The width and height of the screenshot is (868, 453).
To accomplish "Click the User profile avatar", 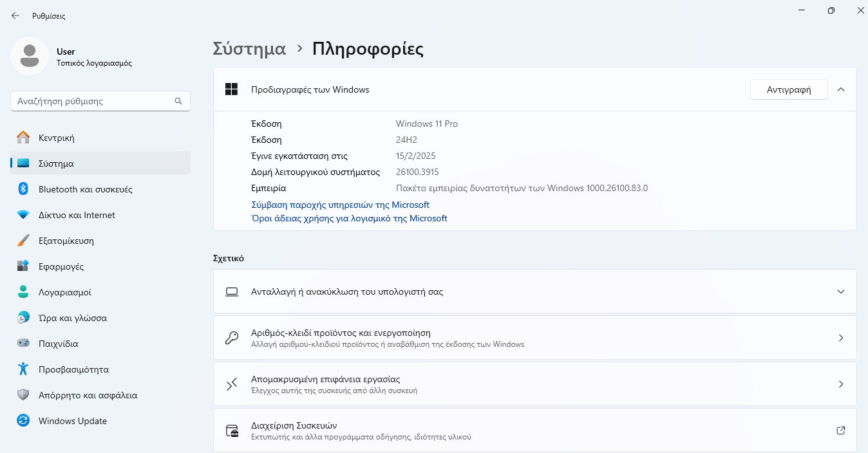I will tap(29, 56).
